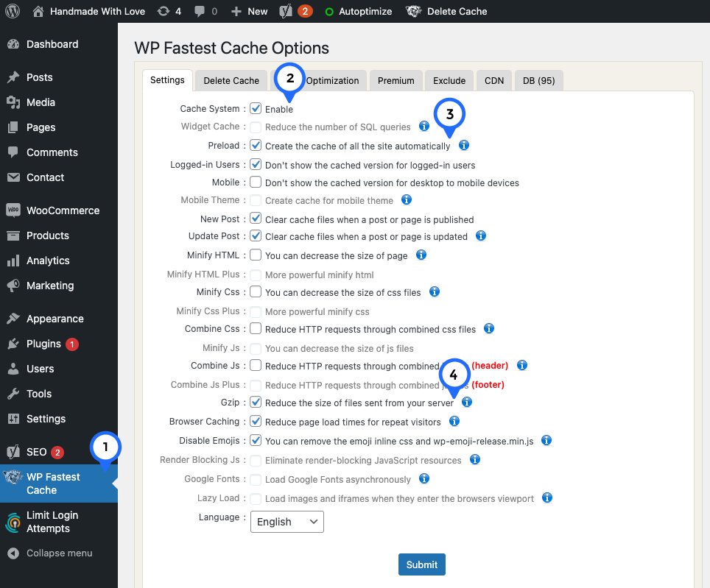Click info icon beside Gzip option
Image resolution: width=710 pixels, height=588 pixels.
[x=467, y=403]
